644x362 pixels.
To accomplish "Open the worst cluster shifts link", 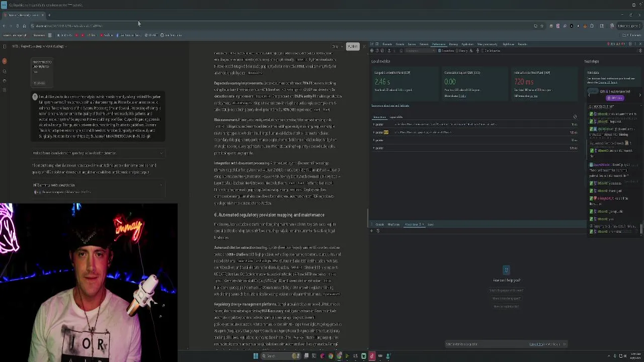I will (462, 96).
